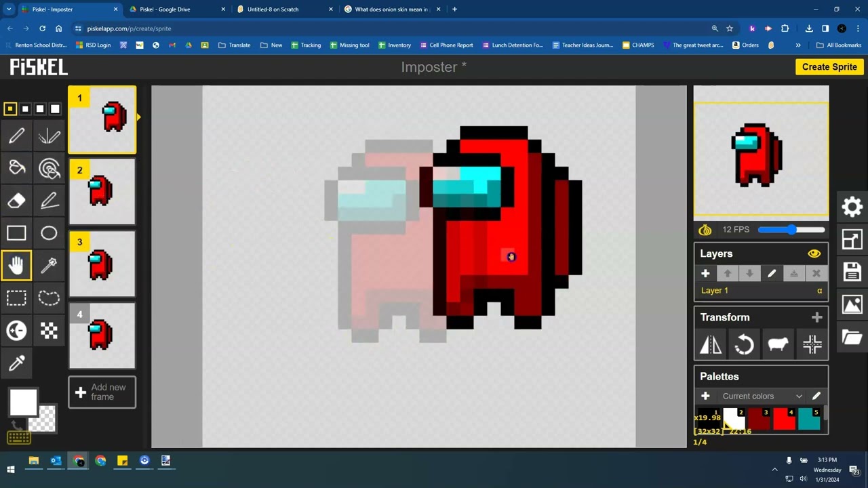Choose the largest pen size
The width and height of the screenshot is (868, 488).
(x=55, y=108)
